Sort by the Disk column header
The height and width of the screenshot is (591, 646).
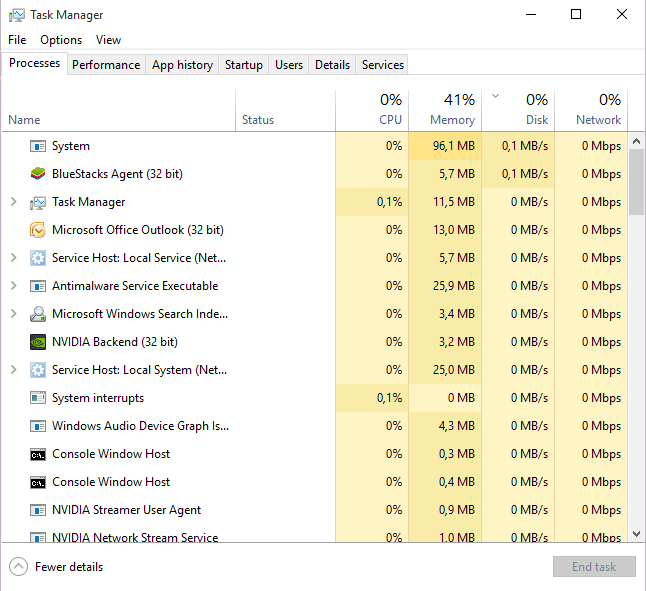coord(518,111)
